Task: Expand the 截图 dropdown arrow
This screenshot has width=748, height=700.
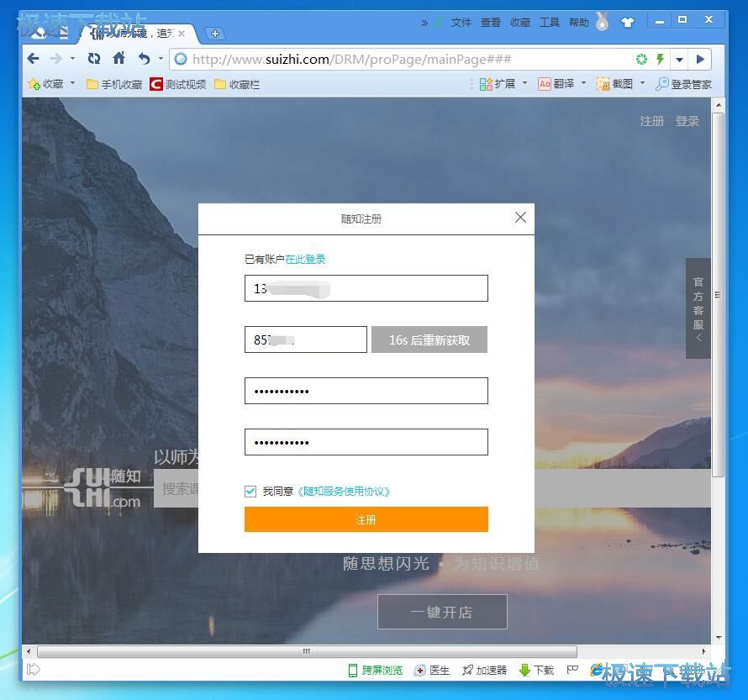Action: click(642, 83)
